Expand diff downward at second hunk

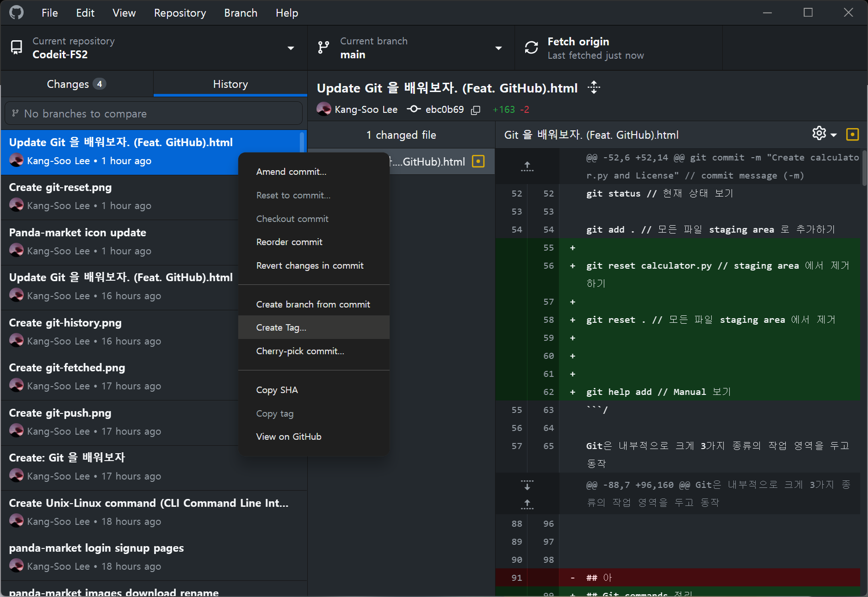527,485
